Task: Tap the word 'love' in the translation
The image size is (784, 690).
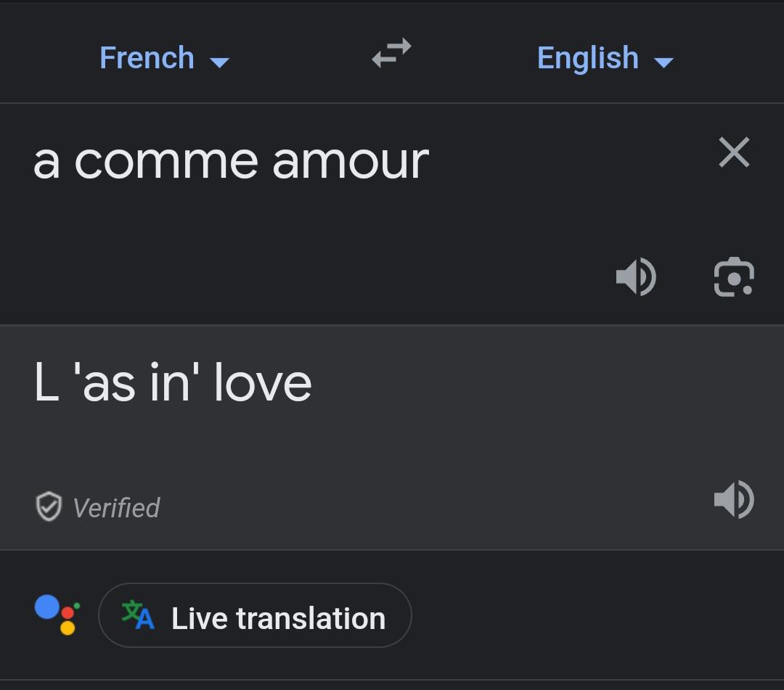Action: coord(263,383)
